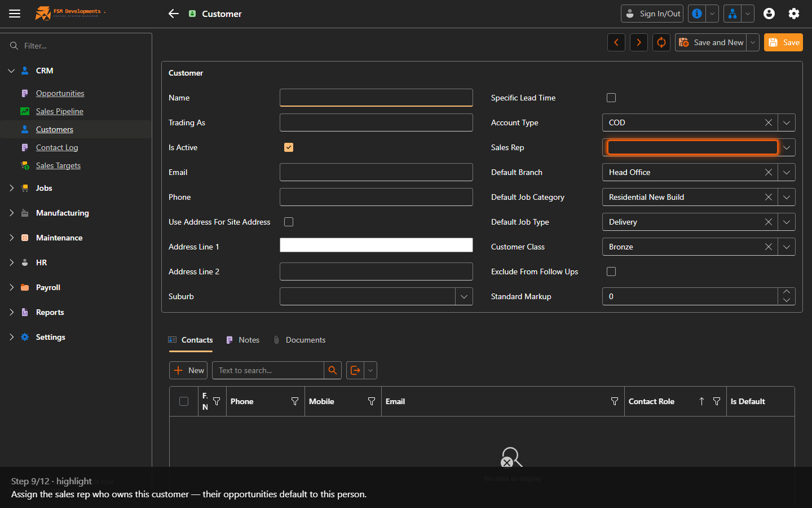
Task: Open the settings gear icon
Action: click(794, 14)
